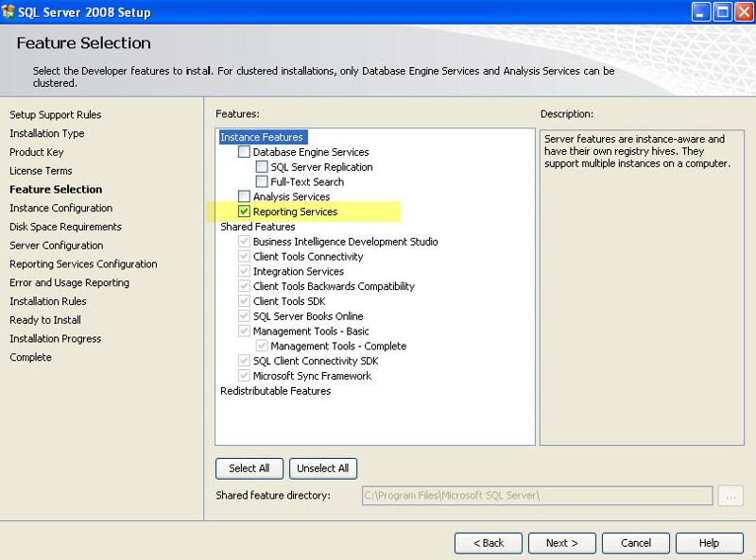Proceed with the Next button
Screen dimensions: 756x560
click(561, 543)
